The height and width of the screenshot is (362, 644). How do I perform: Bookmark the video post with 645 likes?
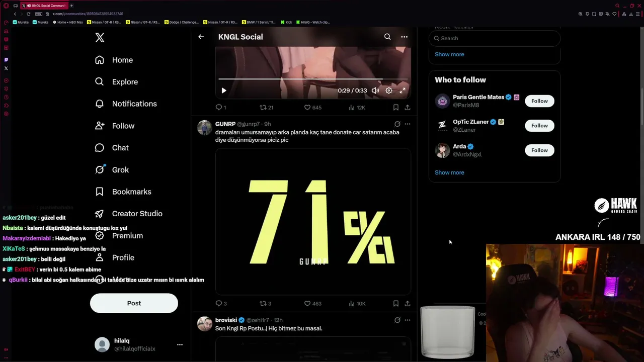pos(396,108)
